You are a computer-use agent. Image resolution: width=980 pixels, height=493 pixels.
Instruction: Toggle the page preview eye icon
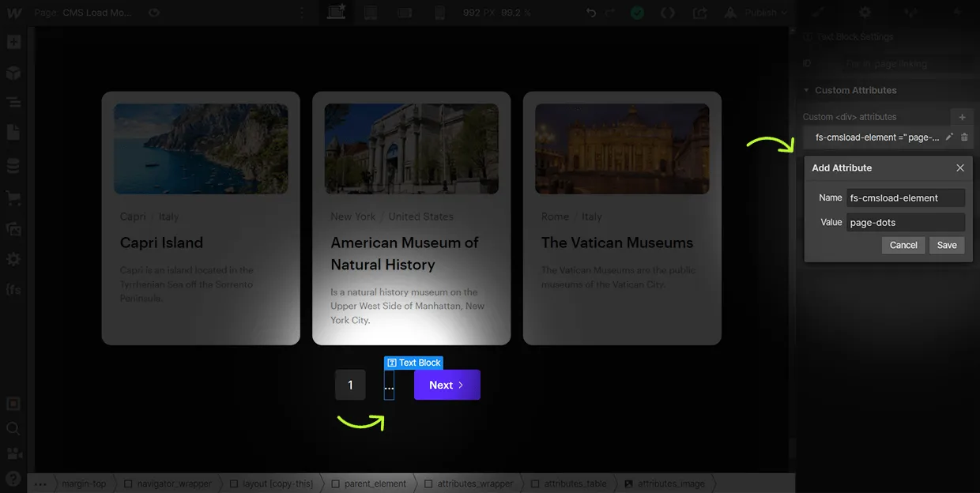pyautogui.click(x=153, y=13)
